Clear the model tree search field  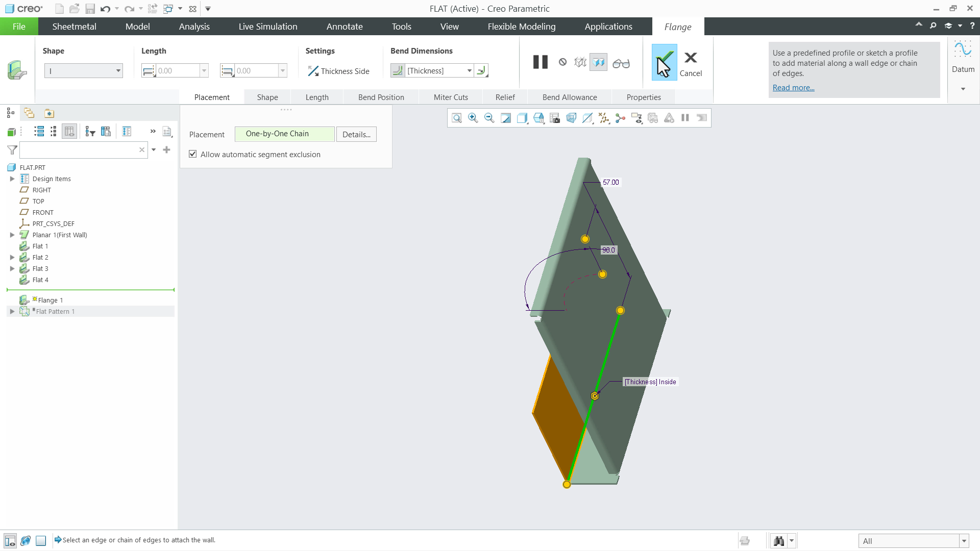[x=142, y=150]
